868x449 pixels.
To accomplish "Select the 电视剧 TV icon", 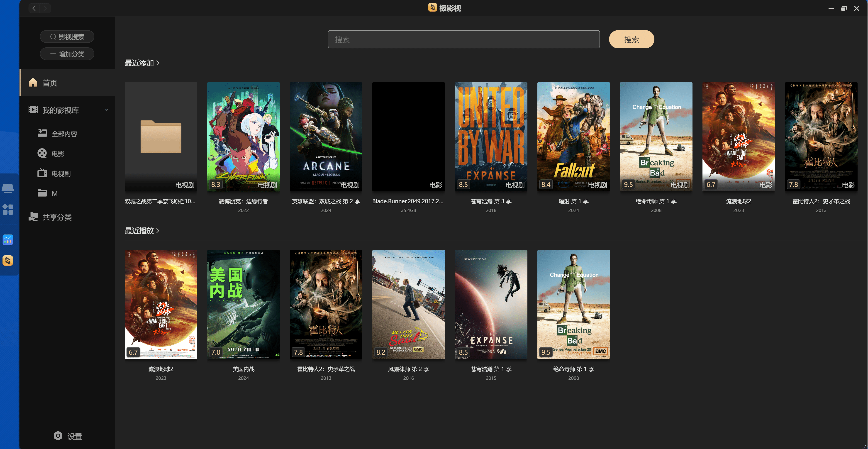I will click(x=42, y=173).
